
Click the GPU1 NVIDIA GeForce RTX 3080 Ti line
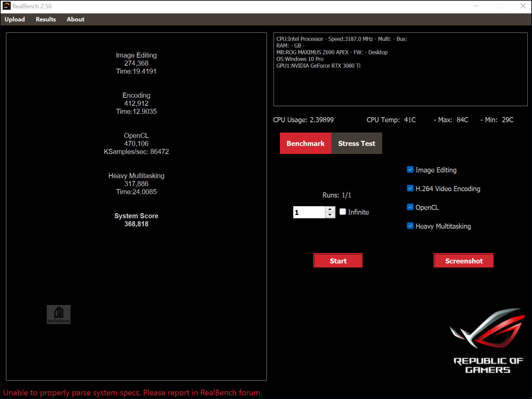[318, 66]
